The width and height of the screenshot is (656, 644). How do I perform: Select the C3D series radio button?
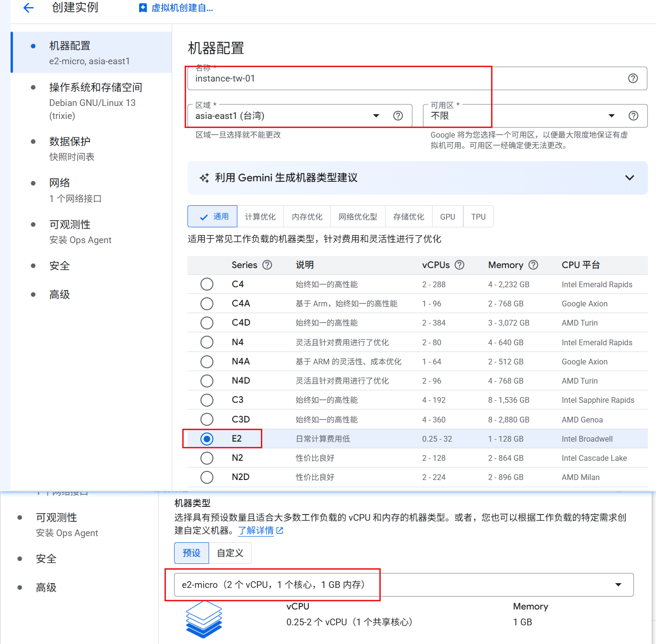point(207,420)
